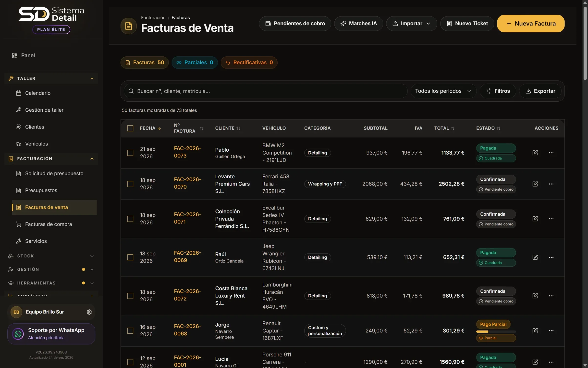
Task: Select checkbox for invoice FAC-2026-0073
Action: coord(130,153)
